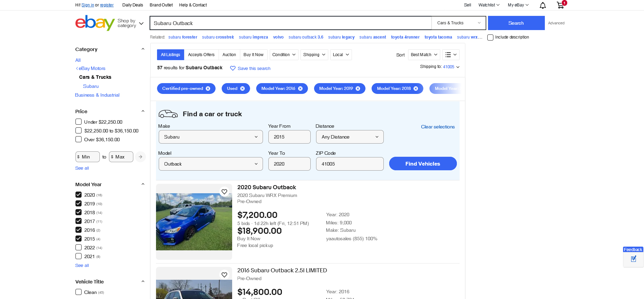The width and height of the screenshot is (644, 299).
Task: Uncheck the 2017 model year
Action: 79,221
